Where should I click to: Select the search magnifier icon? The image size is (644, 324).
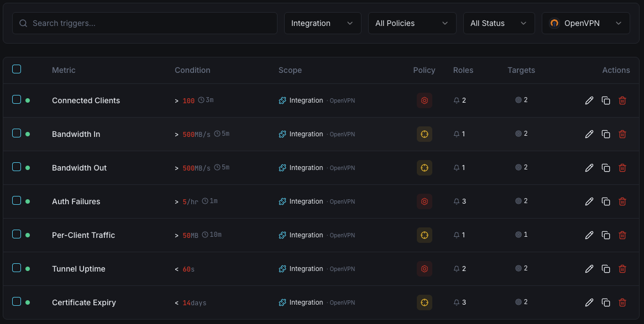23,23
